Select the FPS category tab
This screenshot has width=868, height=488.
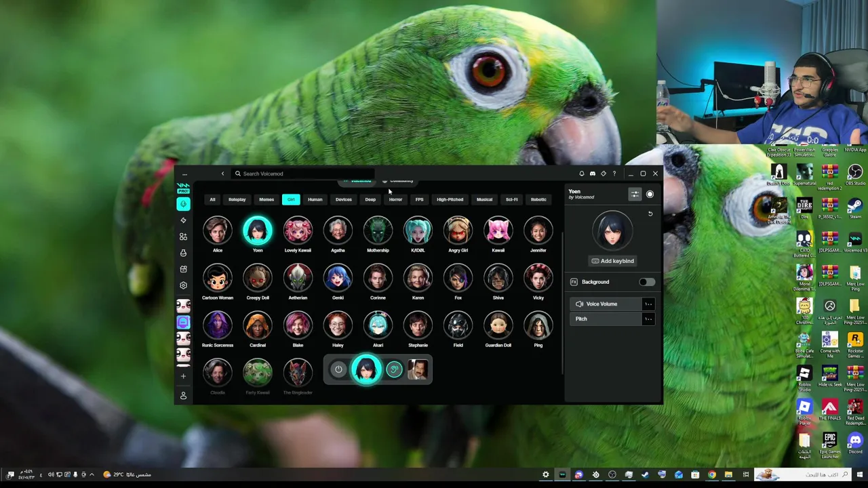tap(419, 199)
